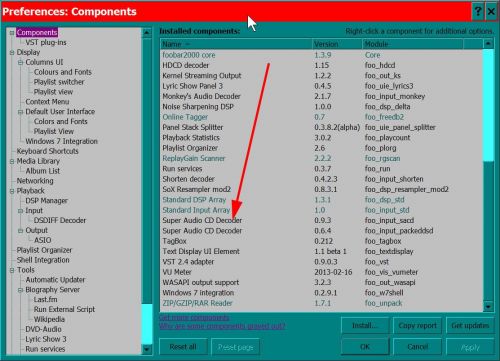Open DVD-Audio settings
The image size is (500, 361).
coord(43,329)
